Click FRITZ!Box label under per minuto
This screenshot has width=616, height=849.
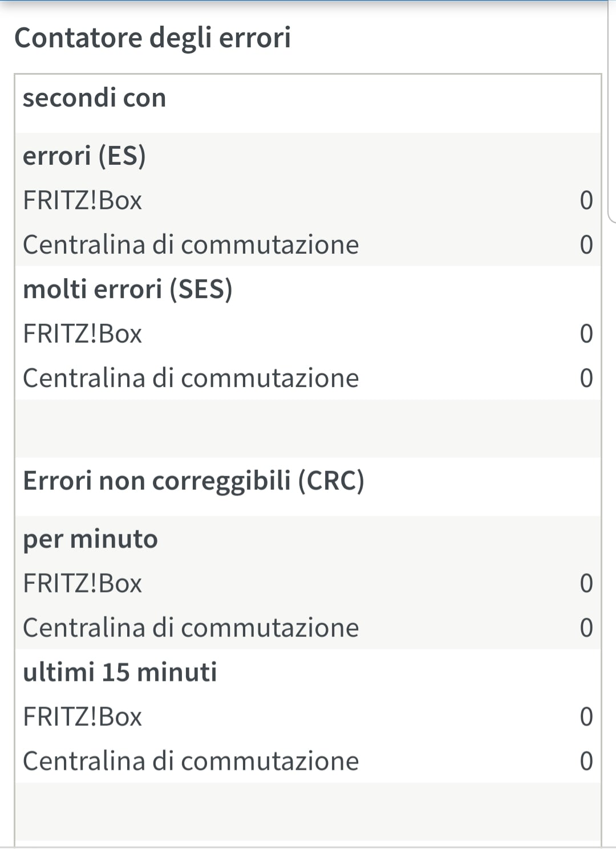[82, 583]
